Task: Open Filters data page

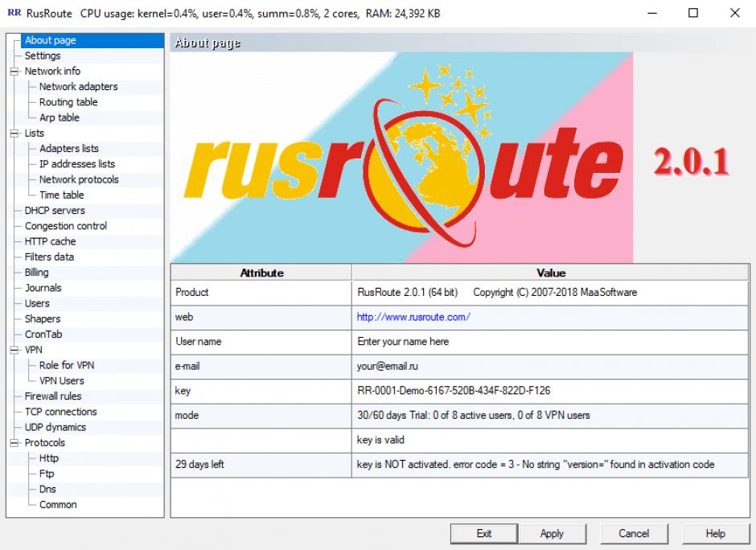Action: tap(49, 257)
